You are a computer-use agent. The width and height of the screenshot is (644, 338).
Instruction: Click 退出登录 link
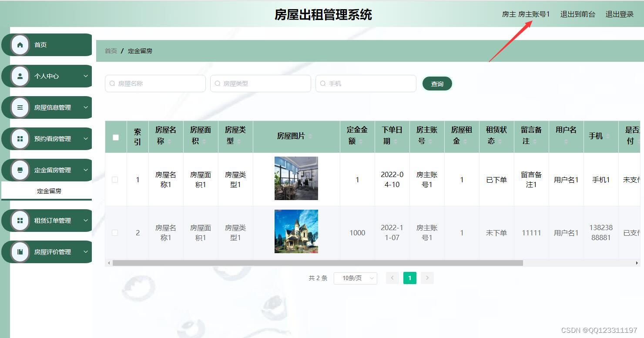pyautogui.click(x=620, y=14)
